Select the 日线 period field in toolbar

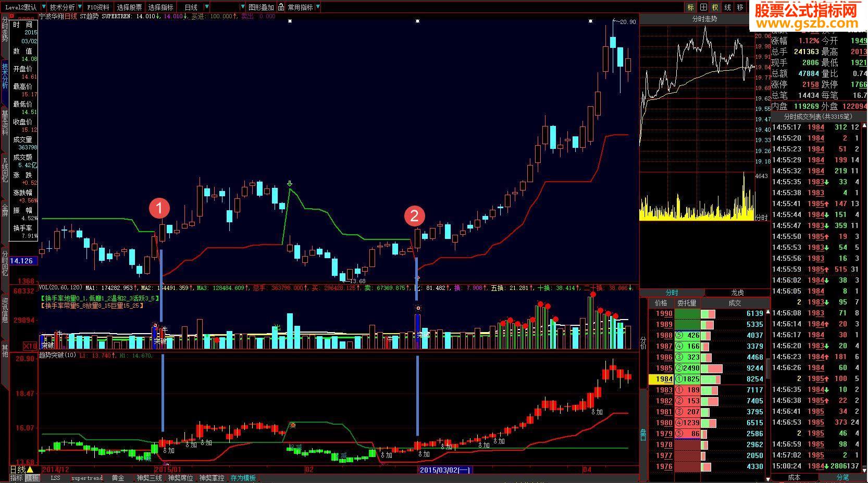191,7
